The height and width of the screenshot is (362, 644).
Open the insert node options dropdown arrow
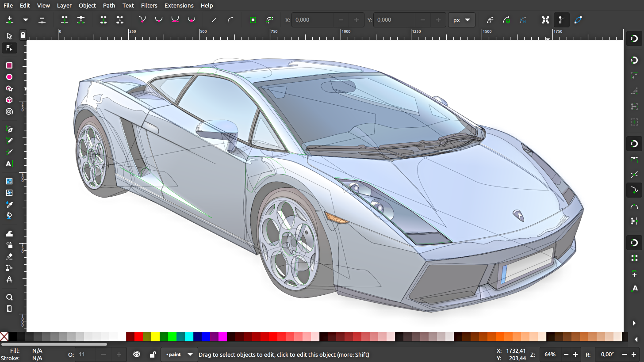pyautogui.click(x=26, y=20)
